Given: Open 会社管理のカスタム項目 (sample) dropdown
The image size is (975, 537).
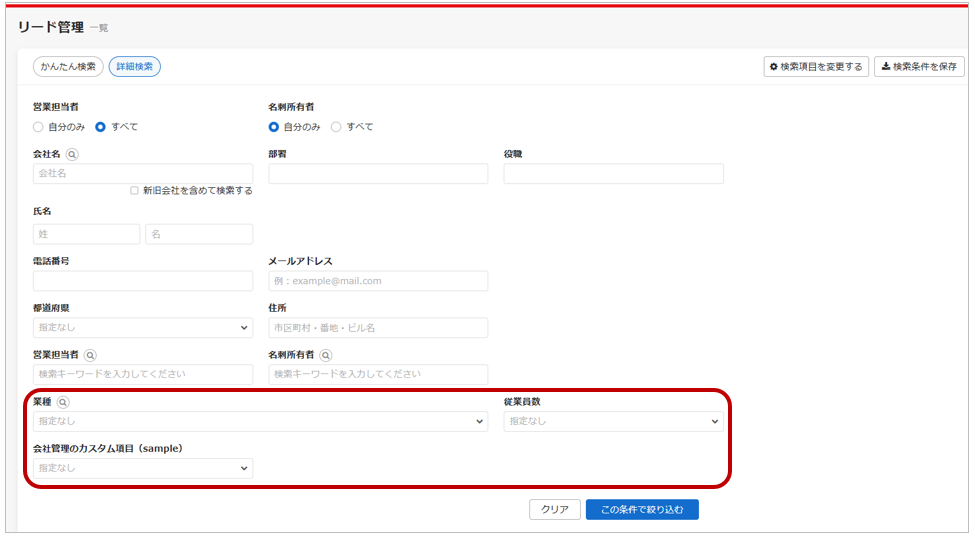Looking at the screenshot, I should (143, 468).
